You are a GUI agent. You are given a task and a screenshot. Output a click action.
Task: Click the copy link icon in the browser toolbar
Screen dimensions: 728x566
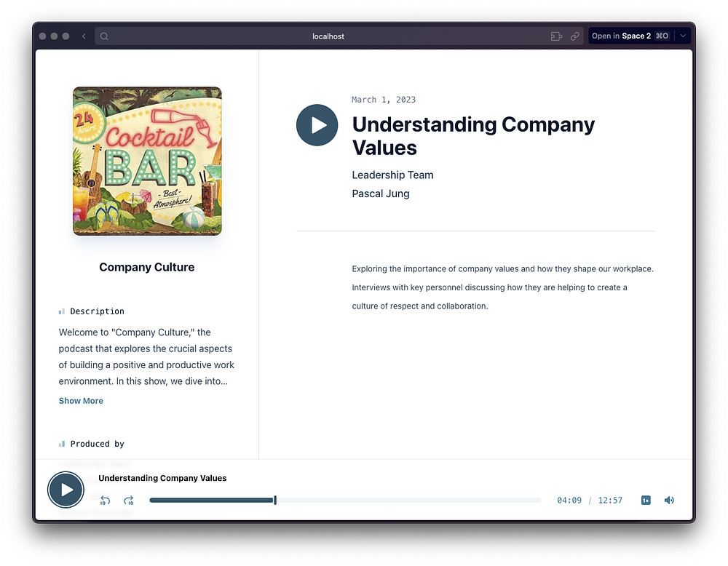575,36
